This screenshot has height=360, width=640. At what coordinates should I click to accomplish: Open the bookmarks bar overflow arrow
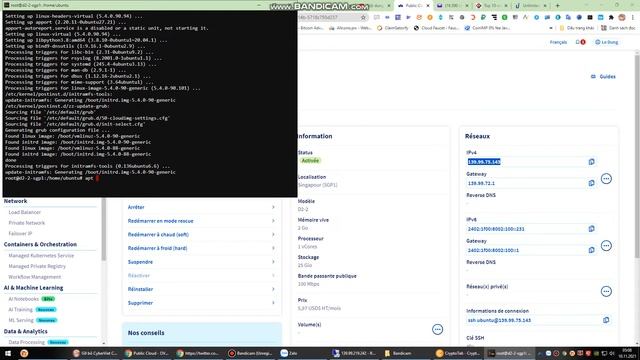point(551,28)
